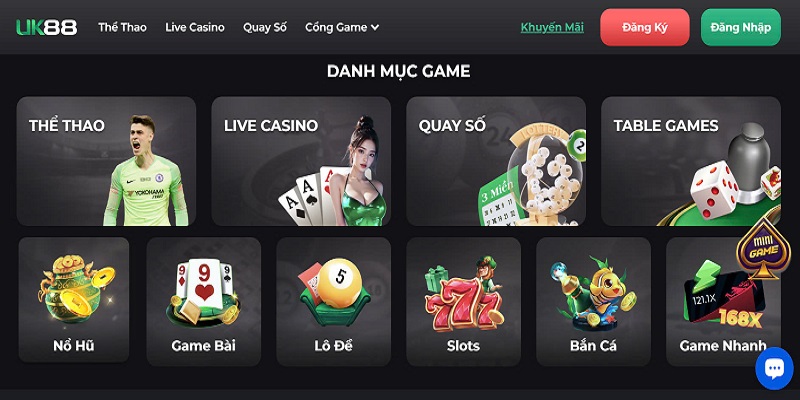The image size is (800, 400).
Task: Open the Lô Đề lottery ball tile
Action: [334, 302]
